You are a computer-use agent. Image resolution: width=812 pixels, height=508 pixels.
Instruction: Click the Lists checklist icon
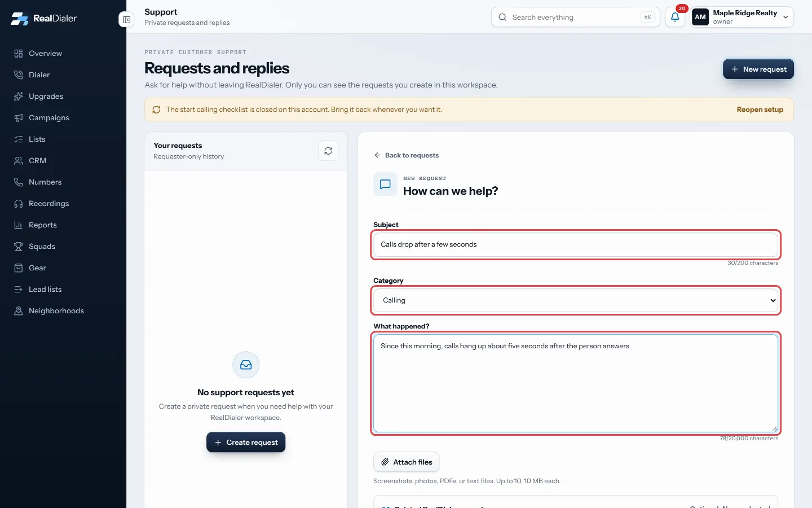click(x=19, y=139)
